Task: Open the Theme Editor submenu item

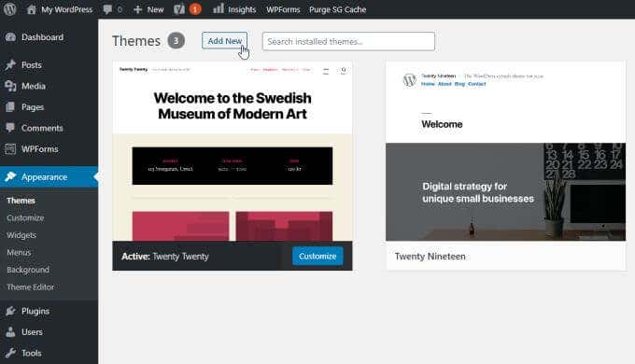Action: coord(31,287)
